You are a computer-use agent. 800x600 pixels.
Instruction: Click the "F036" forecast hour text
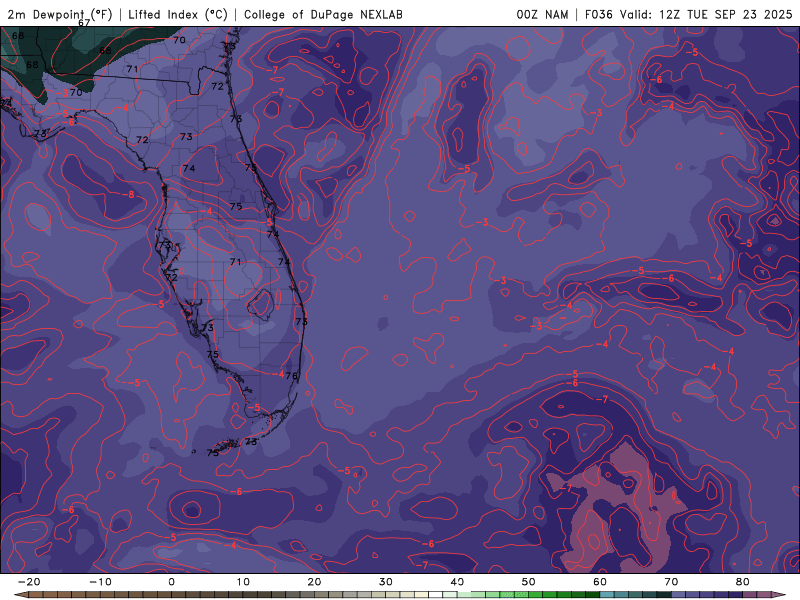[598, 14]
